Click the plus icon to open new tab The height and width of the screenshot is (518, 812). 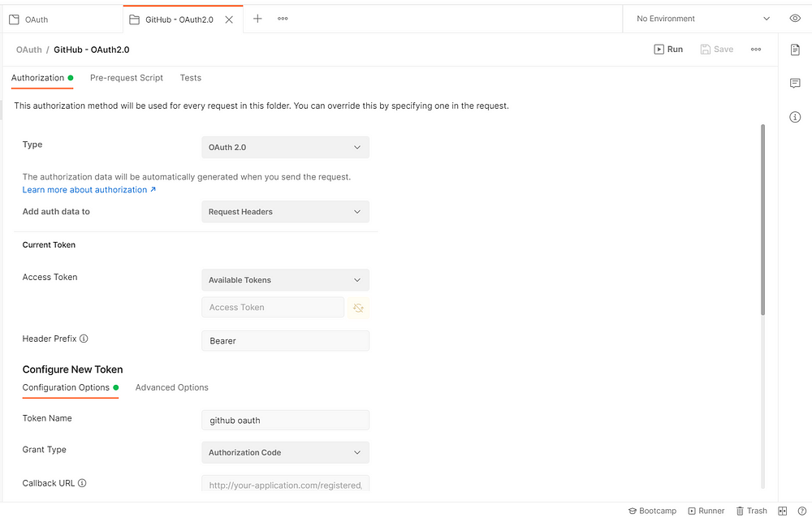[257, 19]
